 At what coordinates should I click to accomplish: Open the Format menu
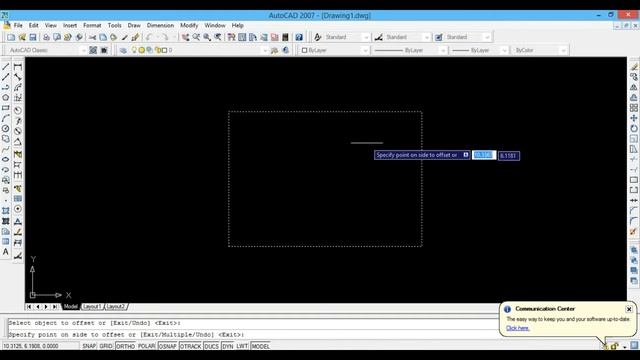pyautogui.click(x=92, y=25)
